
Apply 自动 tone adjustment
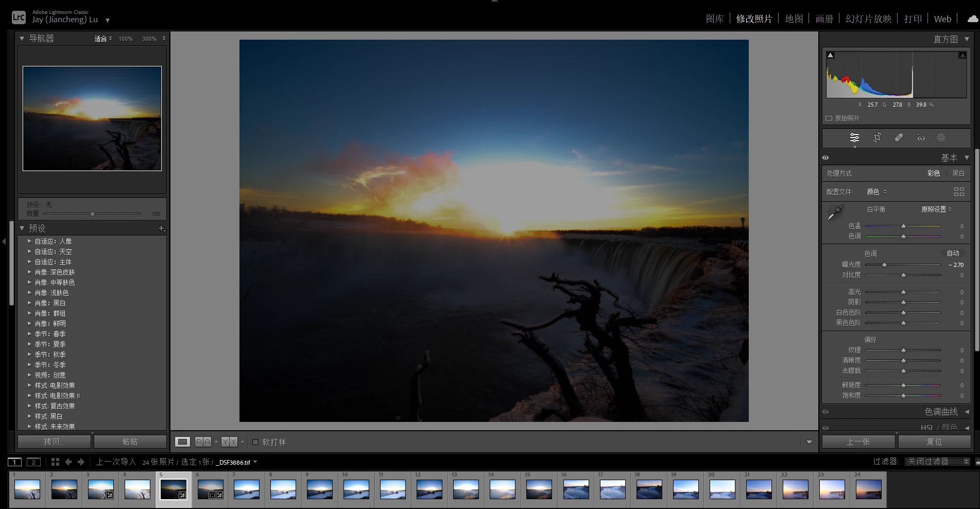953,253
